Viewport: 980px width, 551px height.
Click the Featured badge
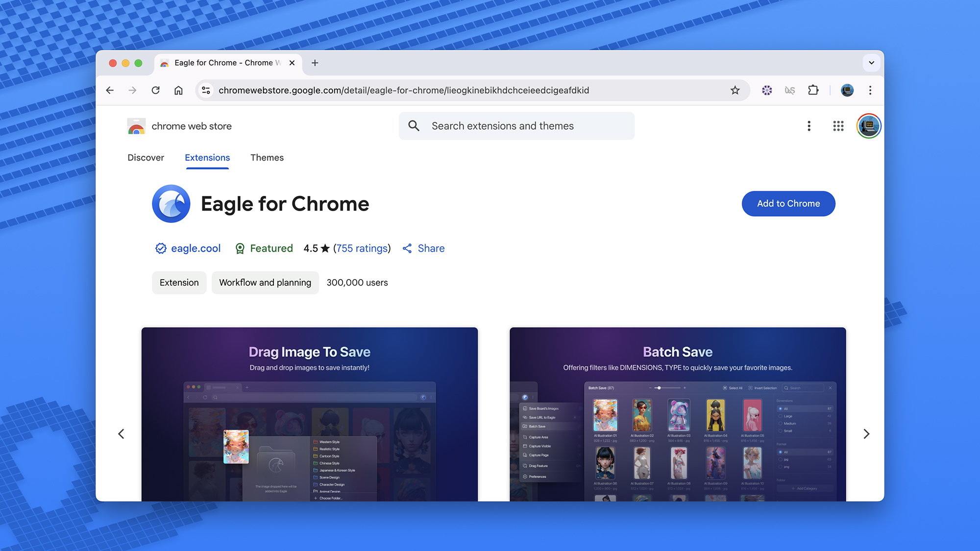tap(264, 248)
